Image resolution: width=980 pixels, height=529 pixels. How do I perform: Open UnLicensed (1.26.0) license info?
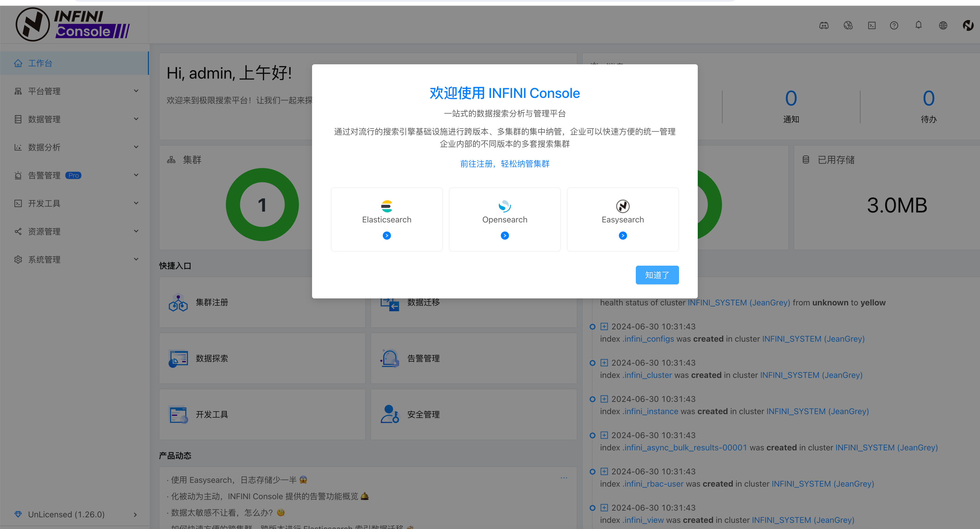75,514
